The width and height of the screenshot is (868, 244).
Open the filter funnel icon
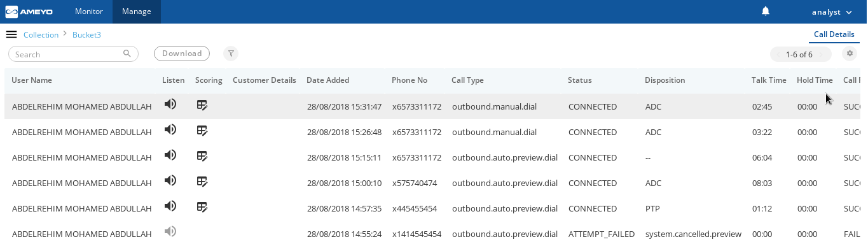(x=231, y=54)
